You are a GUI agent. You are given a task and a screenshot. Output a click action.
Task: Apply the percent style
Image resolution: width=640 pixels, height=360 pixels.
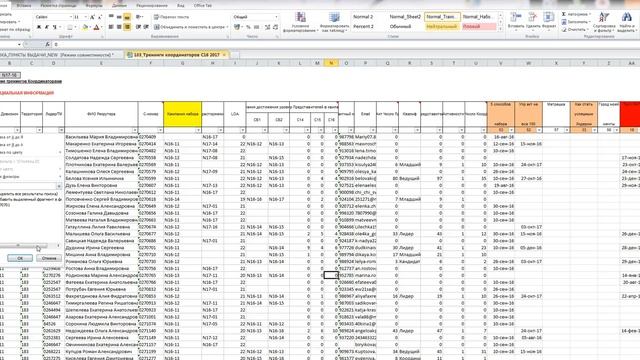(x=248, y=27)
